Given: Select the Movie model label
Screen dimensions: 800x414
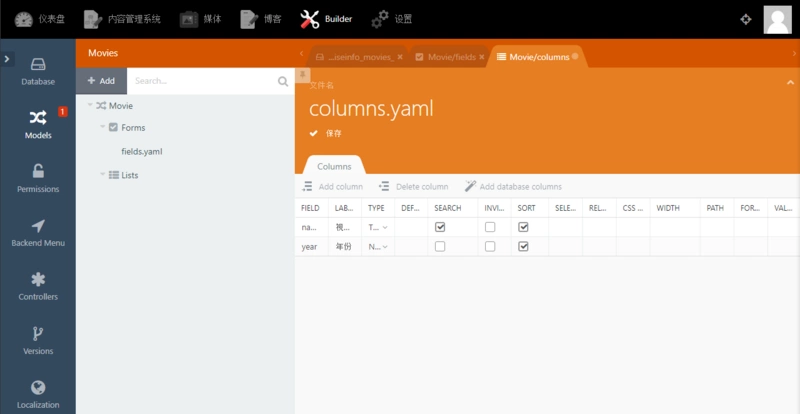Looking at the screenshot, I should click(121, 106).
